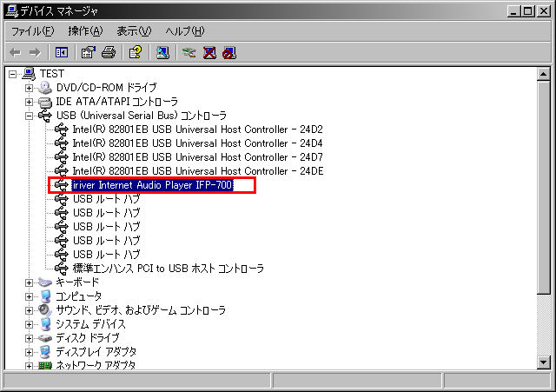
Task: Click the システム デバイス category icon
Action: (x=45, y=324)
